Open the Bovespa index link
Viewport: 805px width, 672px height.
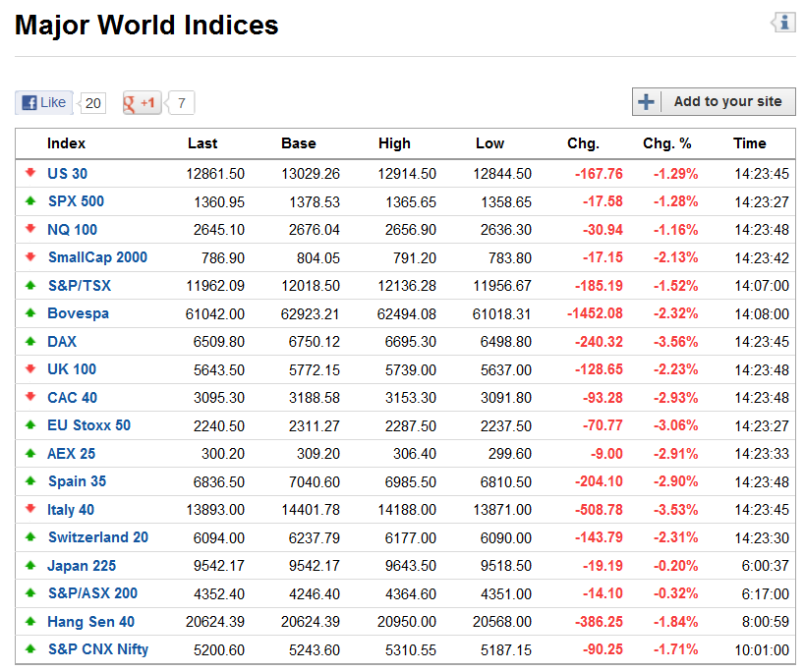[78, 313]
